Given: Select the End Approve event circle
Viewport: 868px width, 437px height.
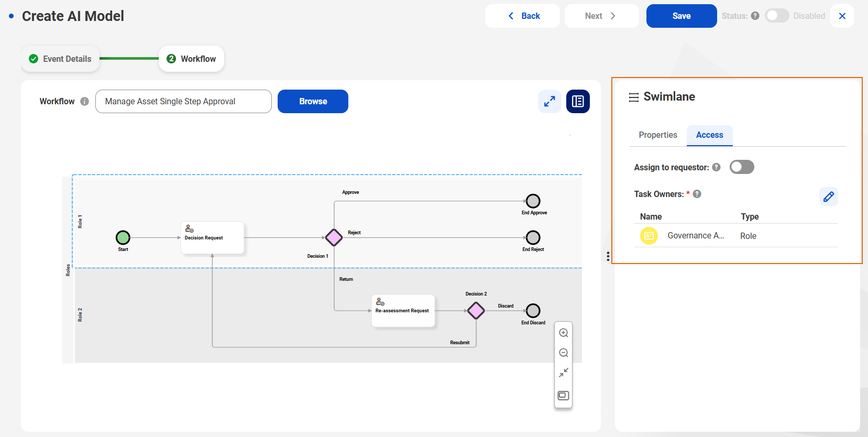Looking at the screenshot, I should tap(533, 201).
